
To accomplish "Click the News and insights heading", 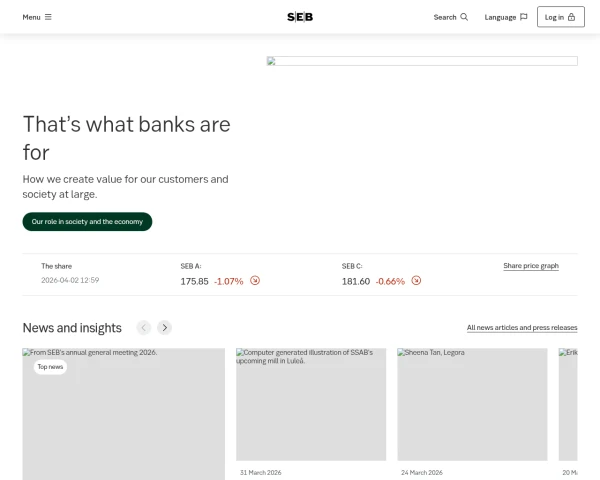I will point(72,328).
